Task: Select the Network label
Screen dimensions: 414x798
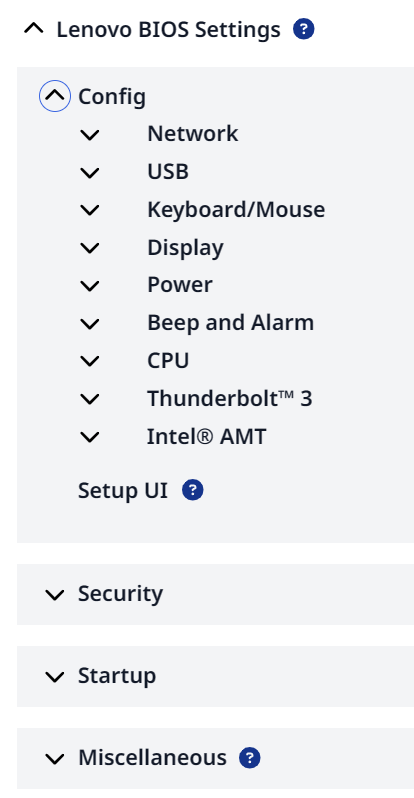Action: pos(192,134)
